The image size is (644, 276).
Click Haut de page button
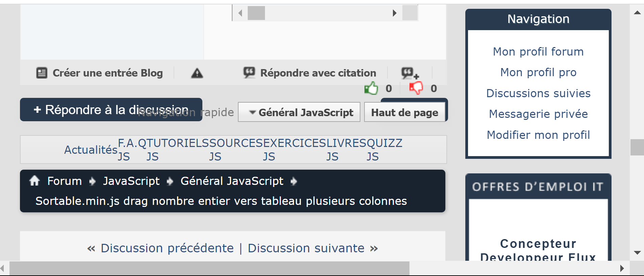(404, 112)
